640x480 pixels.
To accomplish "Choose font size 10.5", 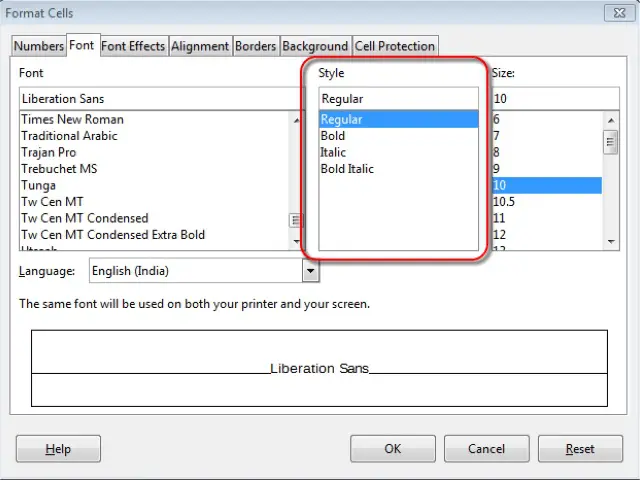I will tap(547, 202).
